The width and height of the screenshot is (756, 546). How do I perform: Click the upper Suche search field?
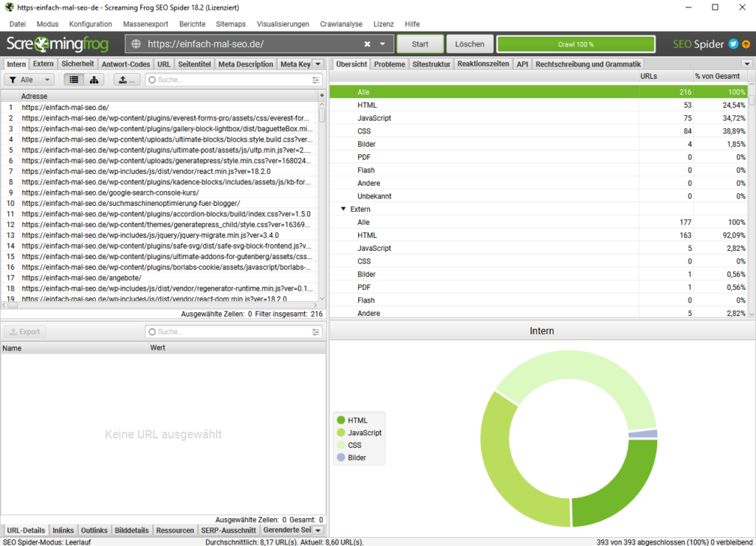point(233,80)
